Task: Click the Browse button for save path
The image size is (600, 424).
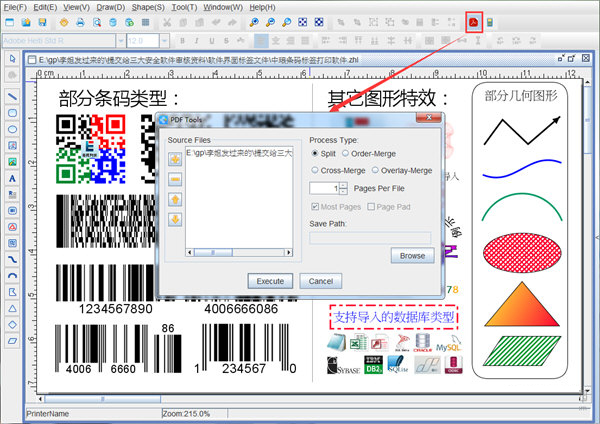Action: point(411,256)
